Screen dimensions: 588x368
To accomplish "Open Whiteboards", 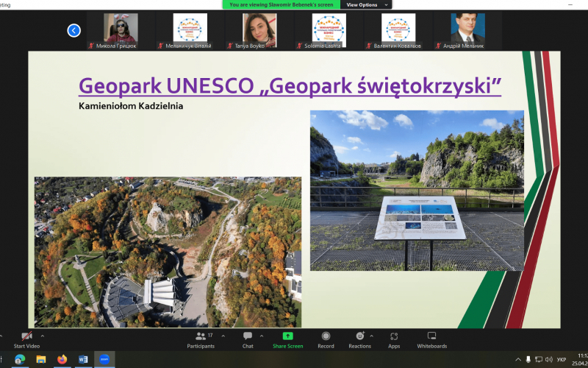I will [x=431, y=339].
